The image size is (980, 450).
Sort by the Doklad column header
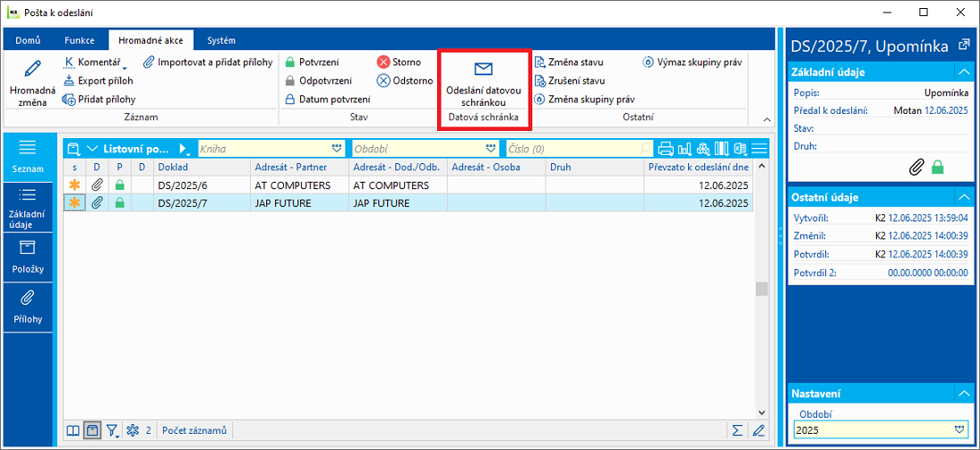tap(202, 168)
